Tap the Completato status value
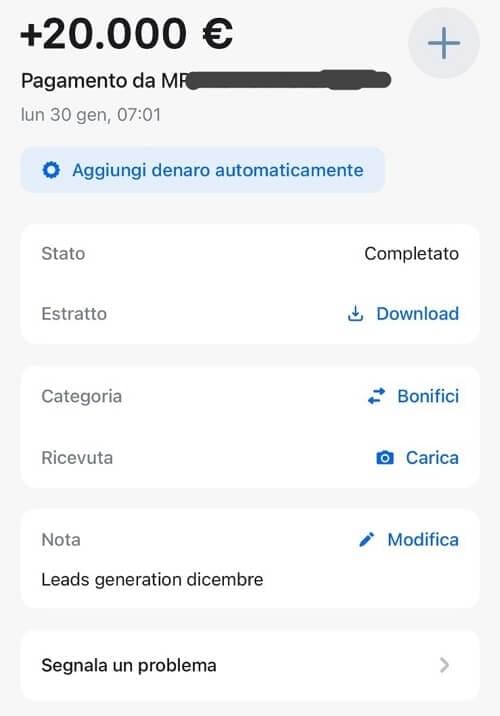The width and height of the screenshot is (500, 716). click(x=411, y=253)
